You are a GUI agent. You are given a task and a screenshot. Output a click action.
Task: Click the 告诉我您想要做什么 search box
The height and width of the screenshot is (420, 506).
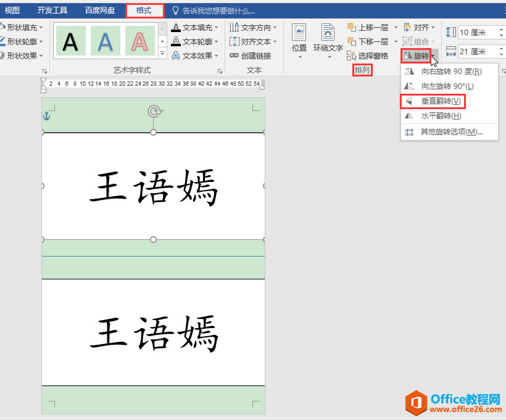[x=214, y=11]
